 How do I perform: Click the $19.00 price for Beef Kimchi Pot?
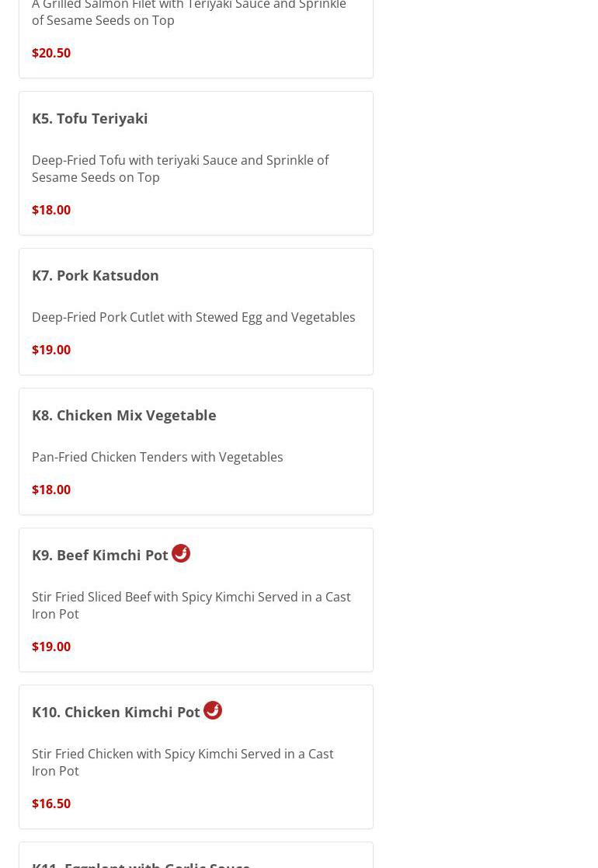[x=51, y=647]
